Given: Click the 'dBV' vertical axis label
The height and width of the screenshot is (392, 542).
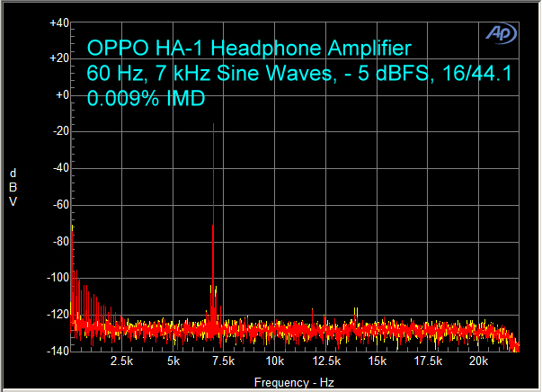Looking at the screenshot, I should pos(13,187).
